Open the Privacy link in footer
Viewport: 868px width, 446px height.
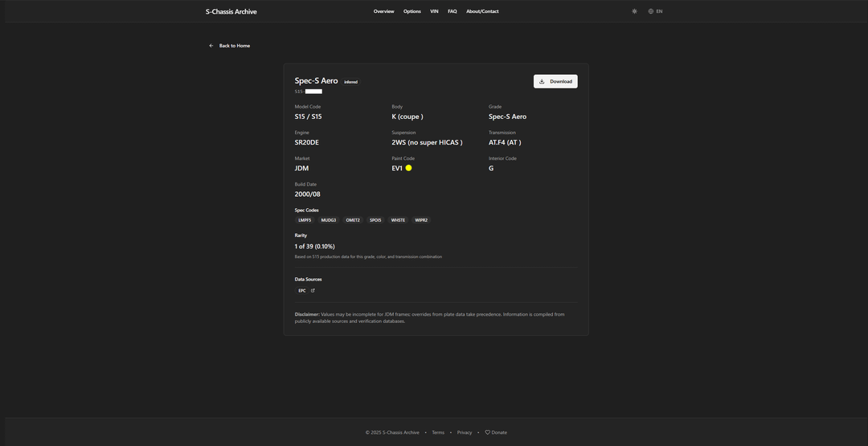pyautogui.click(x=465, y=432)
